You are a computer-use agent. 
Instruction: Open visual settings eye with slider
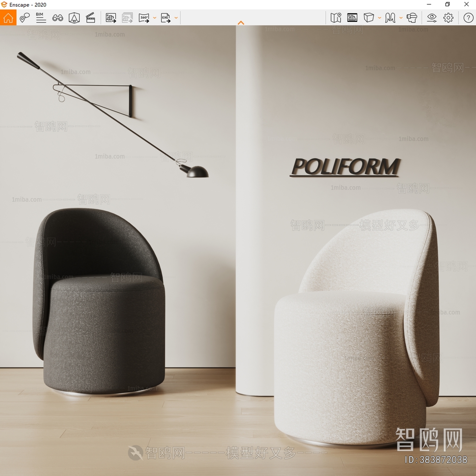[x=432, y=18]
